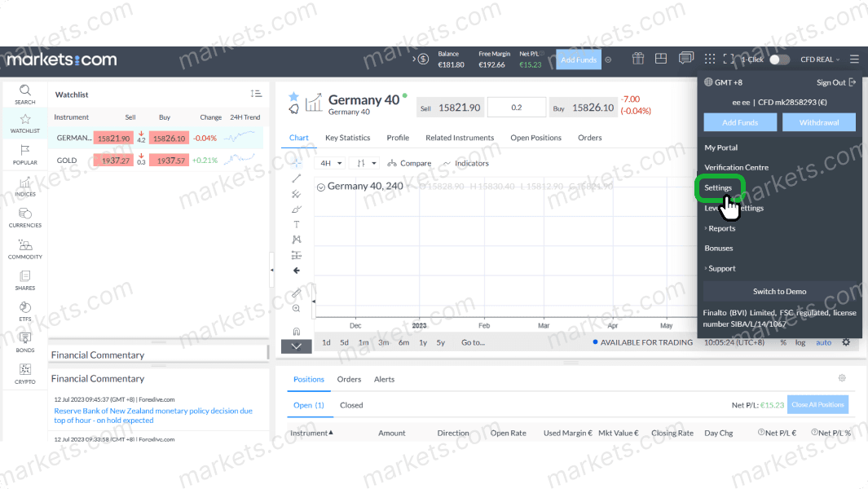Expand the balance details arrow
The image size is (868, 489).
point(414,59)
